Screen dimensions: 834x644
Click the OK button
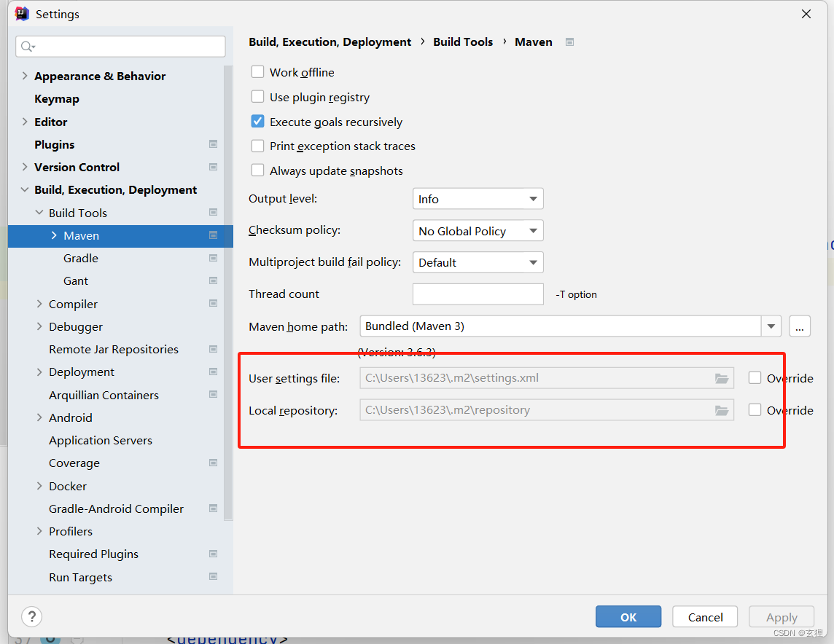[x=628, y=617]
